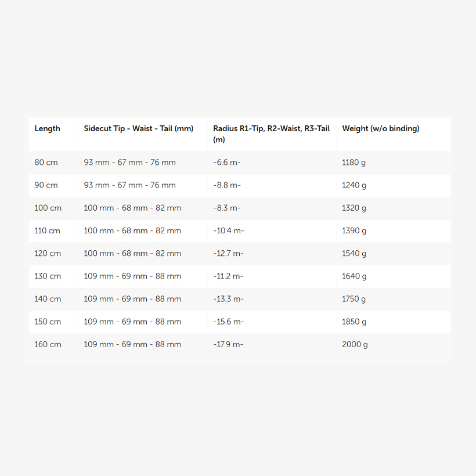Select the -6.6 m- radius value
The image size is (476, 476).
[x=227, y=163]
